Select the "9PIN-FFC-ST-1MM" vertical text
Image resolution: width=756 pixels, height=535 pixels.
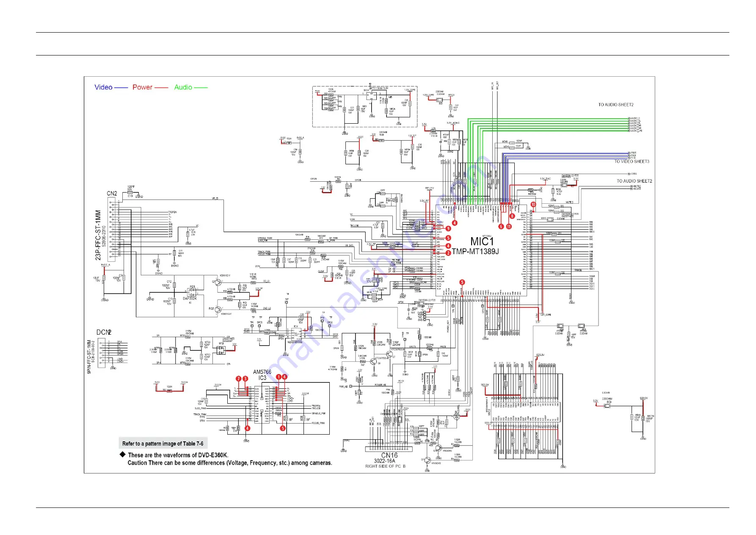click(x=89, y=357)
